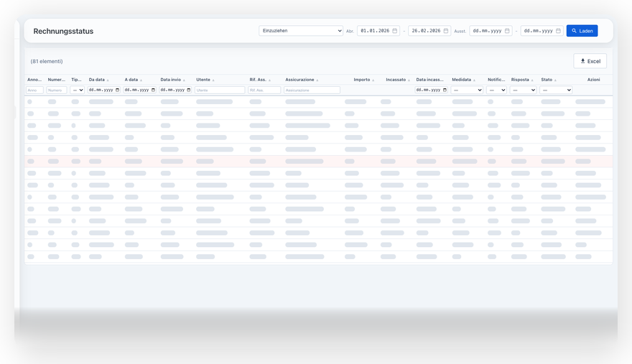The height and width of the screenshot is (364, 632).
Task: Sort by the Medidata column
Action: pyautogui.click(x=463, y=80)
